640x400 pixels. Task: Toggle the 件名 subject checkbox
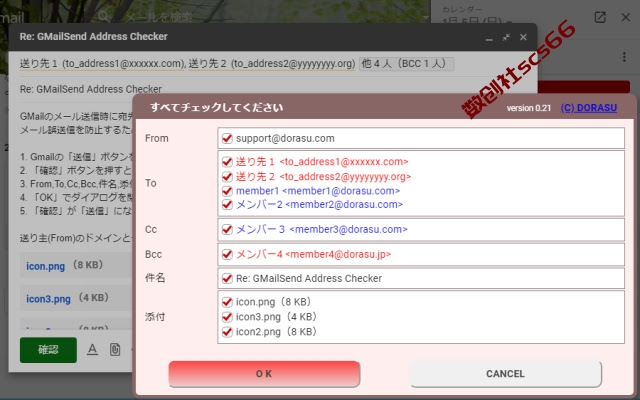pyautogui.click(x=227, y=278)
